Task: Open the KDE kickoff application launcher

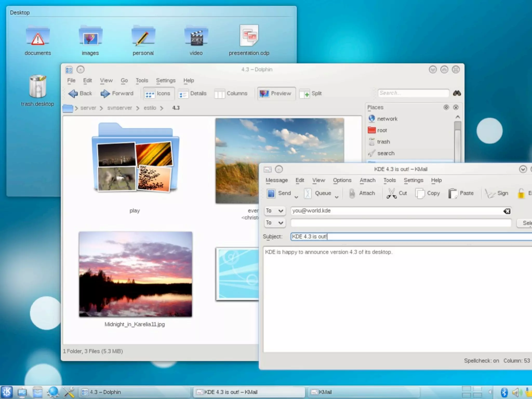Action: (x=6, y=392)
